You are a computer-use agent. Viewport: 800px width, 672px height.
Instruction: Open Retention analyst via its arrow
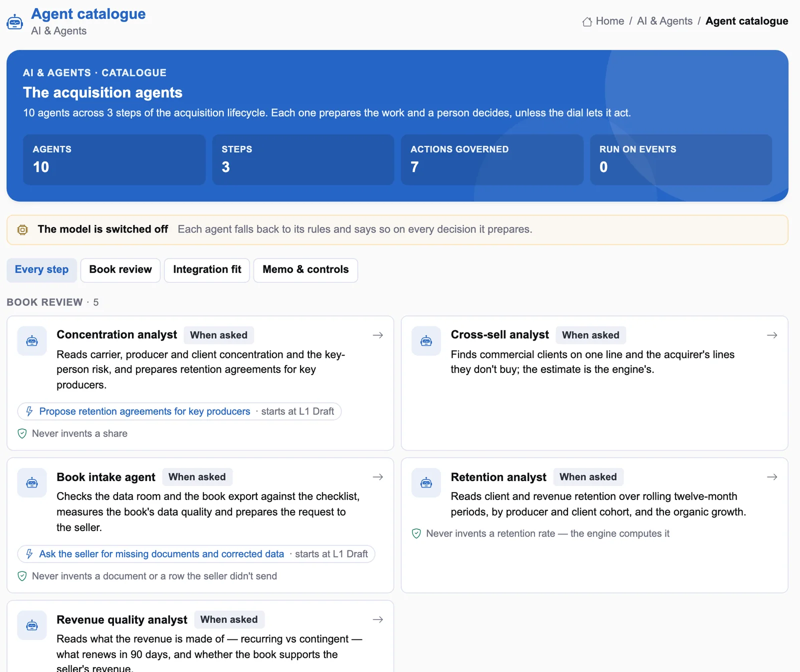(772, 477)
